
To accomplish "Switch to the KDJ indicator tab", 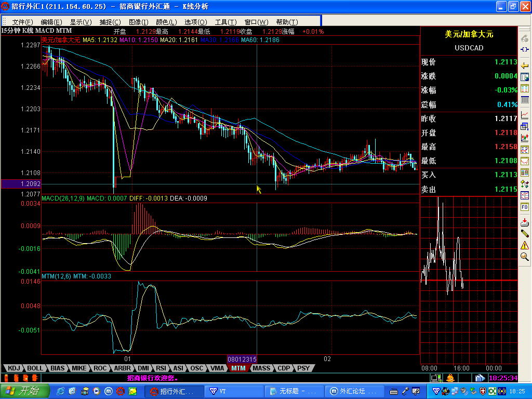I will pyautogui.click(x=14, y=368).
